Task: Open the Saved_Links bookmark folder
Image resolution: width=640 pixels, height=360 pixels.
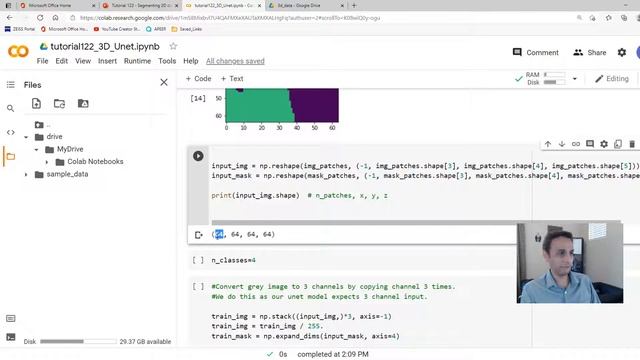Action: 187,29
